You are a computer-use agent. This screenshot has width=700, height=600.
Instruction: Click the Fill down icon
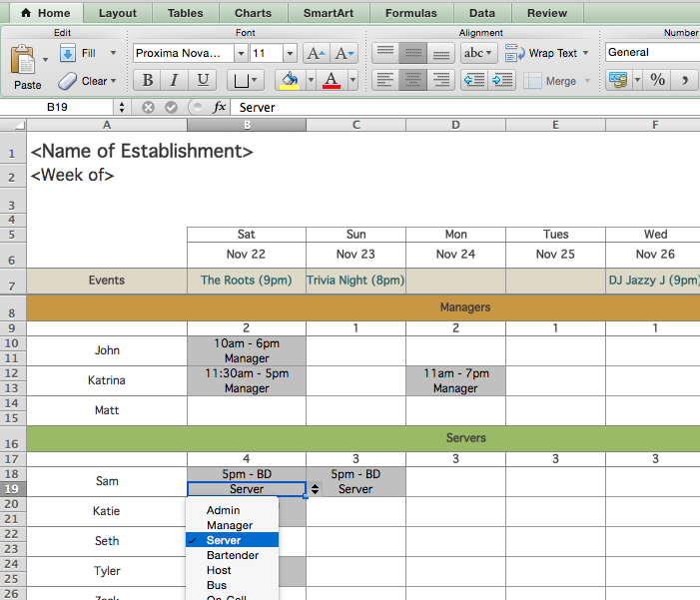[68, 53]
